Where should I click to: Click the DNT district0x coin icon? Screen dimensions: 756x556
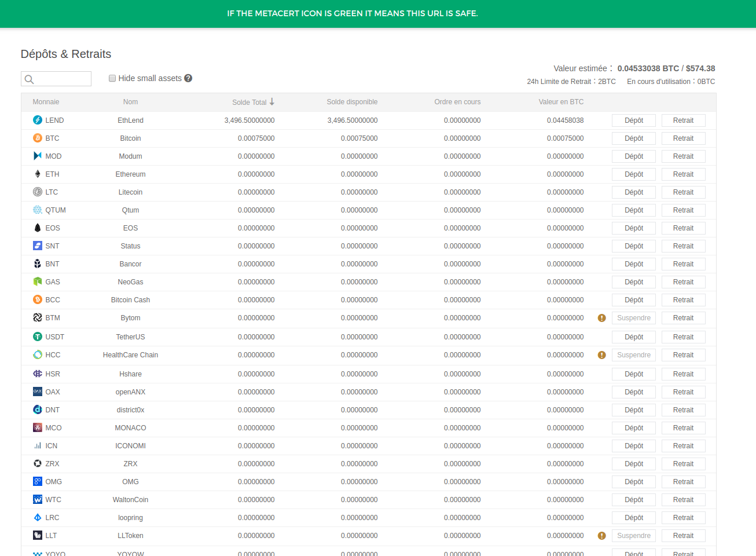click(x=38, y=409)
